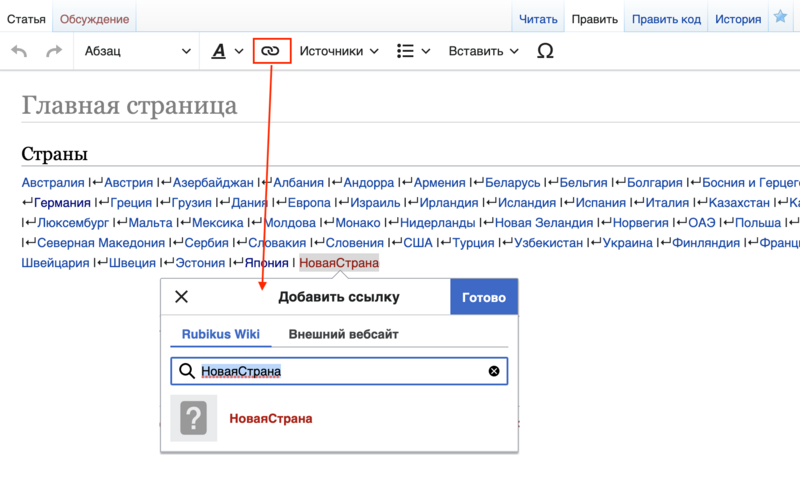Image resolution: width=800 pixels, height=504 pixels.
Task: Open the Израиль link
Action: (x=375, y=203)
